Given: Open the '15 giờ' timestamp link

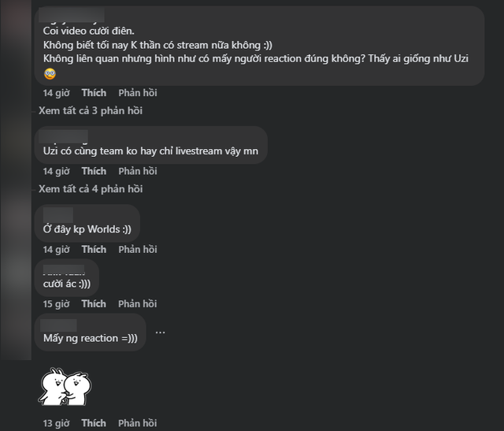Looking at the screenshot, I should click(56, 303).
